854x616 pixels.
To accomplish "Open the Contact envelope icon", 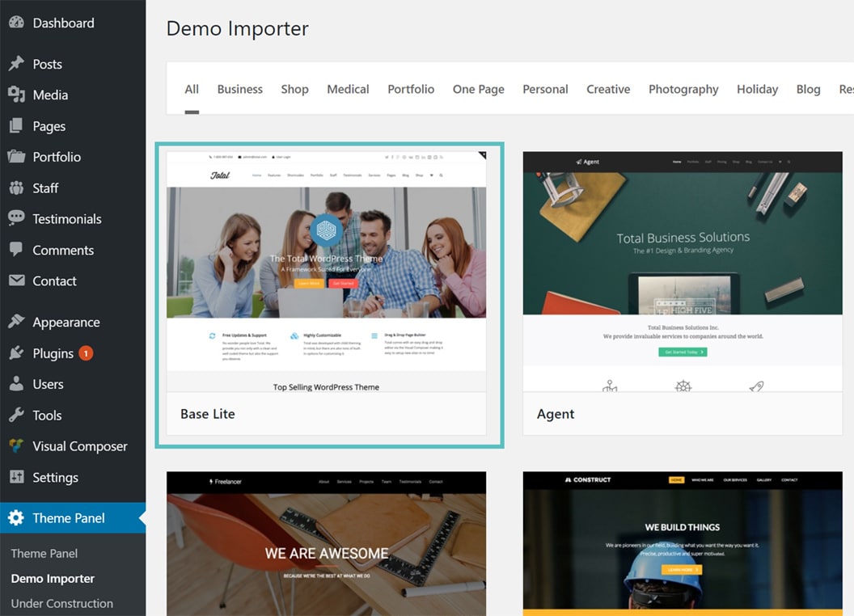I will point(18,281).
